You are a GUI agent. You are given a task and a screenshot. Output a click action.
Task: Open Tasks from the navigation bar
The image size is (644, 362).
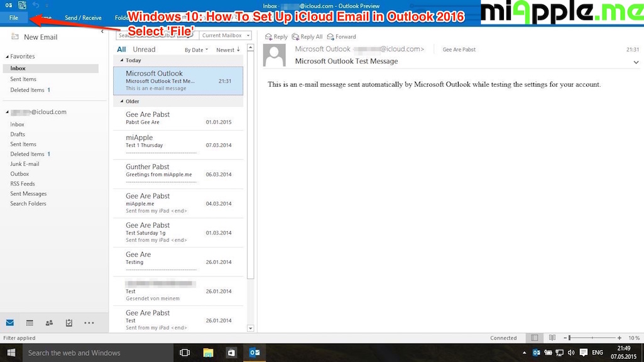[68, 322]
